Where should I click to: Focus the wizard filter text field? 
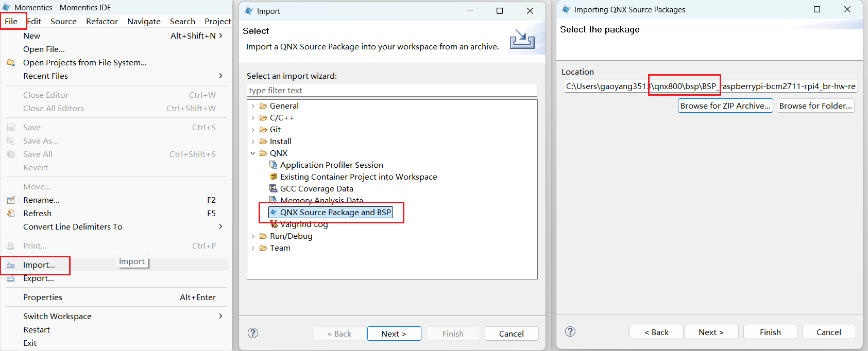392,91
